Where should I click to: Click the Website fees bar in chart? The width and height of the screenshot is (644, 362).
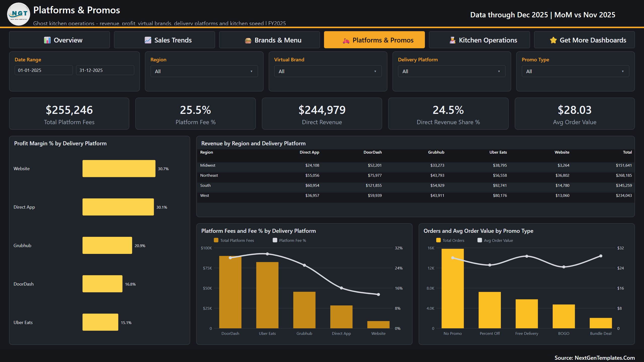pos(378,325)
